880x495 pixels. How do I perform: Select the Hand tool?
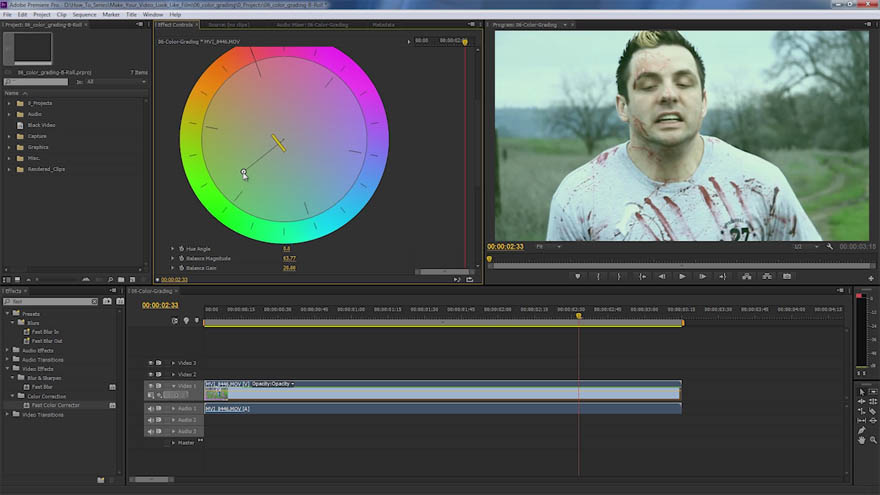click(861, 441)
